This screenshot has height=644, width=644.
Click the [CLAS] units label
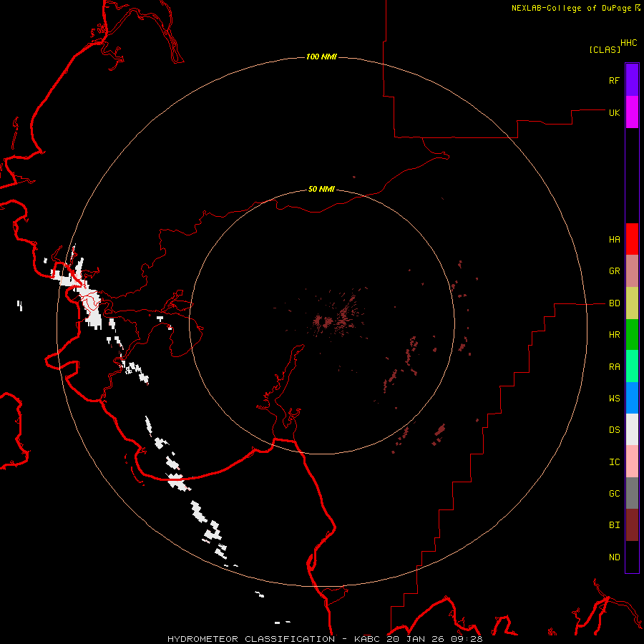click(x=605, y=49)
